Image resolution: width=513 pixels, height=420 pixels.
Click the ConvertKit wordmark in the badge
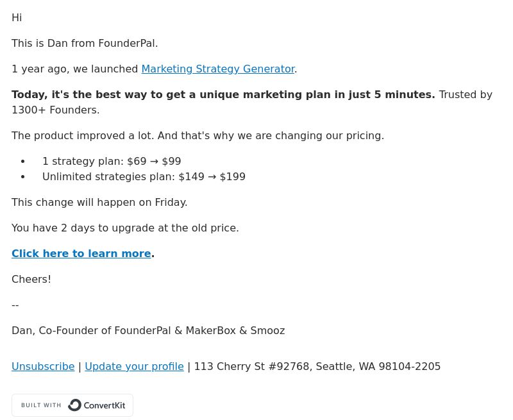pos(105,405)
